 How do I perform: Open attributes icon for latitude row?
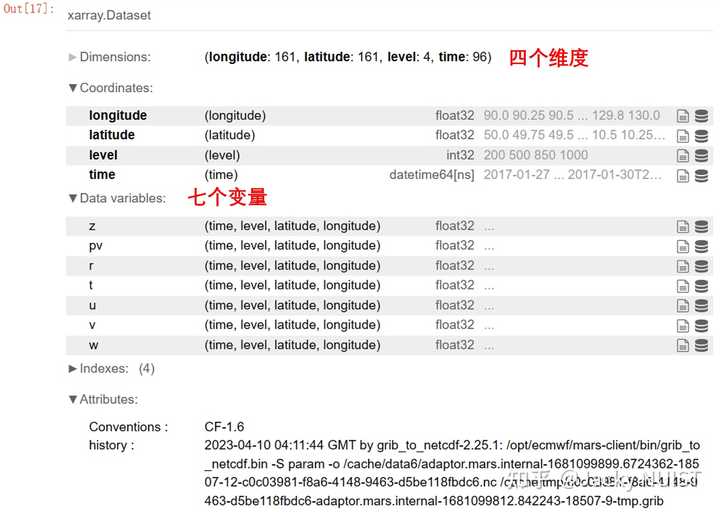[x=683, y=136]
